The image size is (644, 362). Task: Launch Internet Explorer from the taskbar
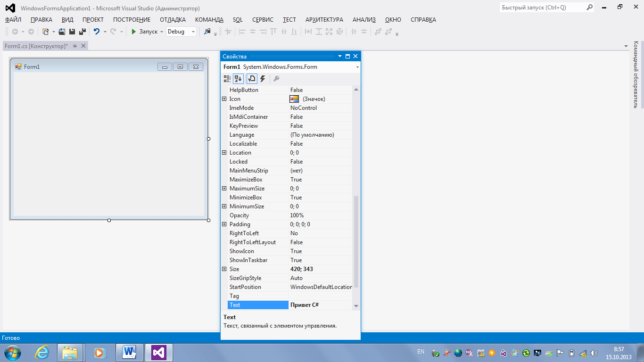[42, 353]
